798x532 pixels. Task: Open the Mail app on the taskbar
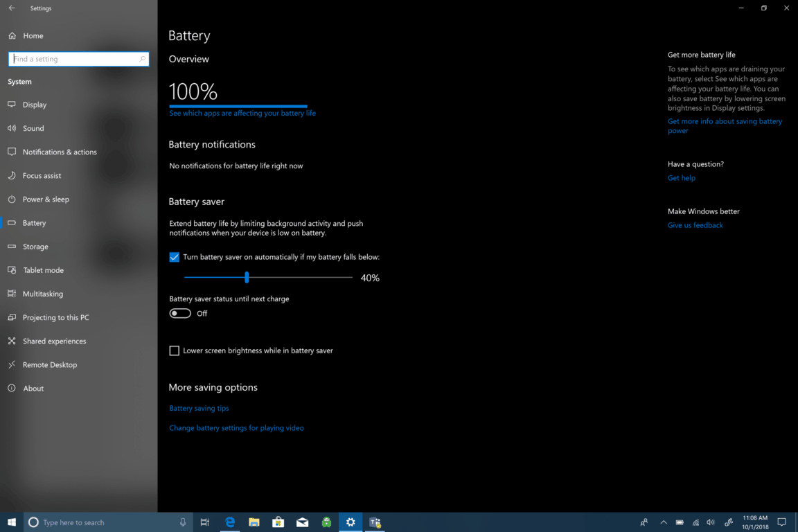[x=303, y=522]
